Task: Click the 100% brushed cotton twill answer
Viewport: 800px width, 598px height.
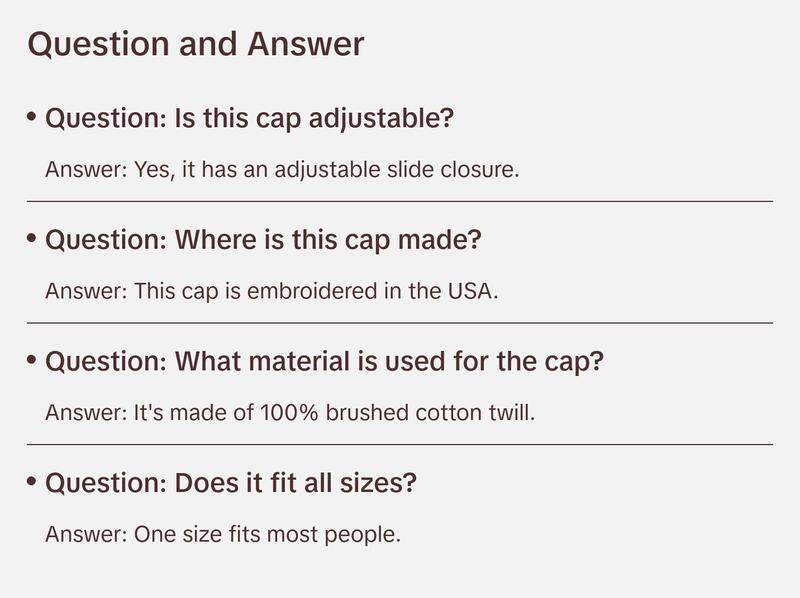Action: click(290, 413)
